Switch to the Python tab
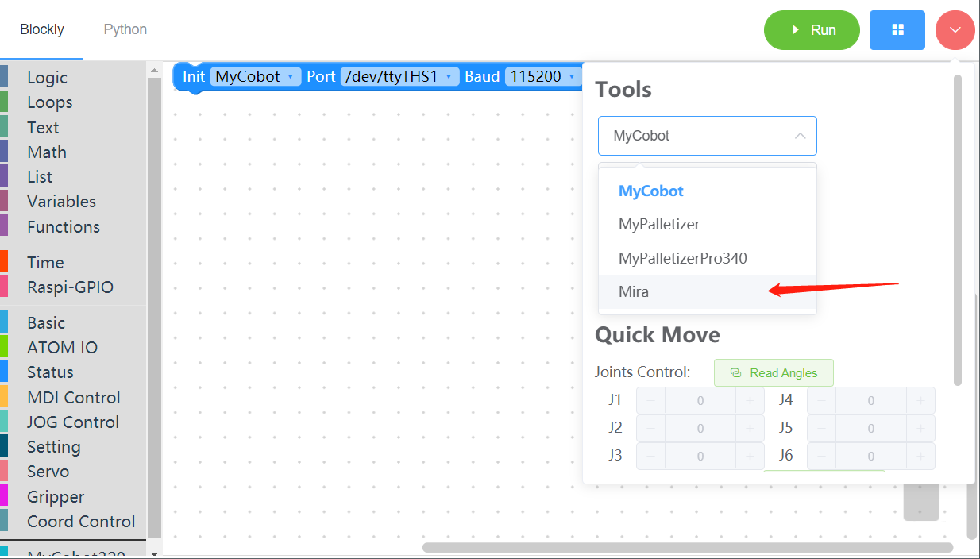The image size is (980, 559). 125,29
